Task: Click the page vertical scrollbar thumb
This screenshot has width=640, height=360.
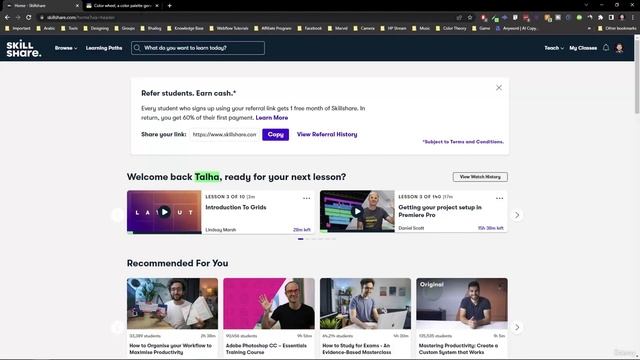Action: (637, 76)
